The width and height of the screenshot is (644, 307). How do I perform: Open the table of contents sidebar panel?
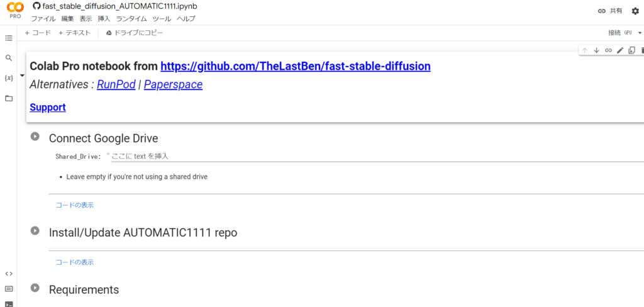tap(9, 38)
